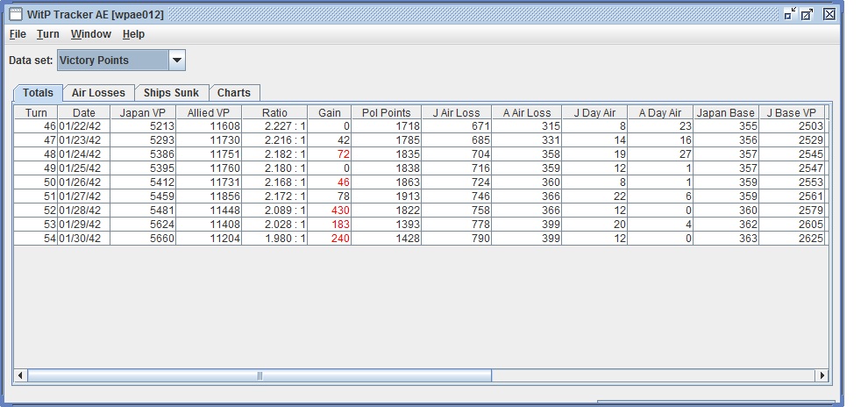This screenshot has width=868, height=407.
Task: Open the File menu
Action: click(x=18, y=34)
